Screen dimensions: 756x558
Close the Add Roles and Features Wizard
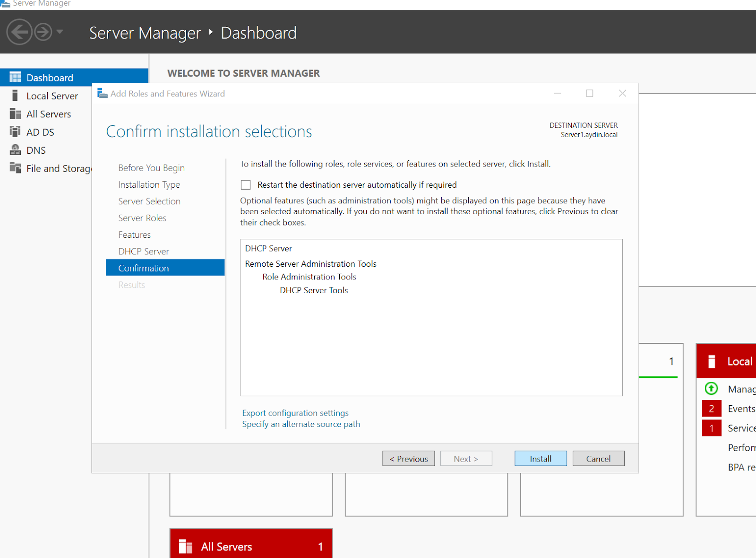coord(622,93)
